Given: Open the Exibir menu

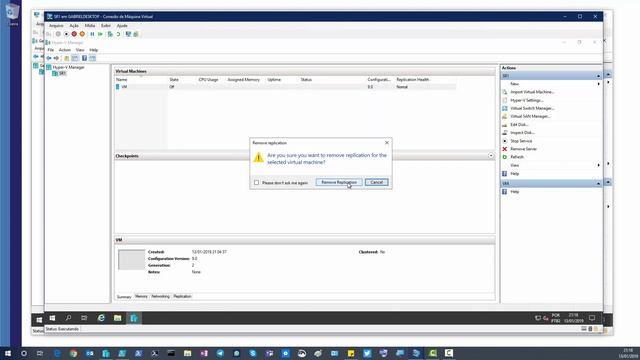Looking at the screenshot, I should (106, 26).
